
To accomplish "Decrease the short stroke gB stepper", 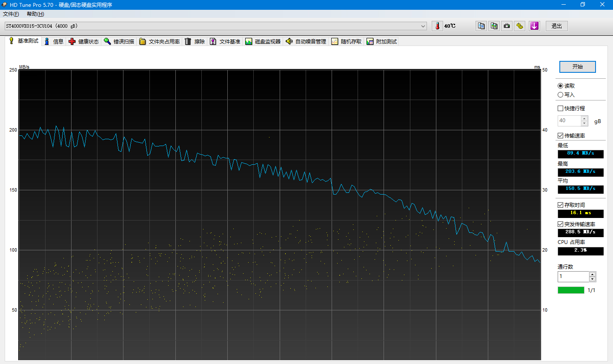I will point(584,123).
